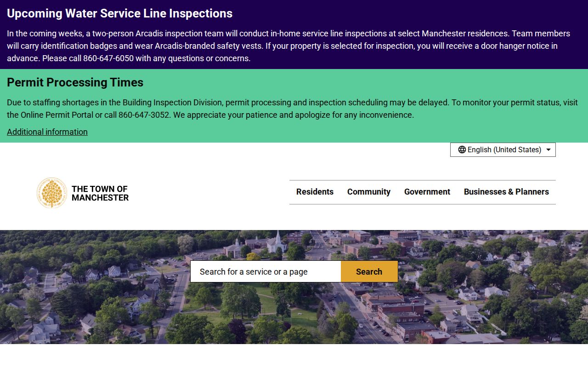Expand the language dropdown arrow
The width and height of the screenshot is (588, 368).
(548, 150)
